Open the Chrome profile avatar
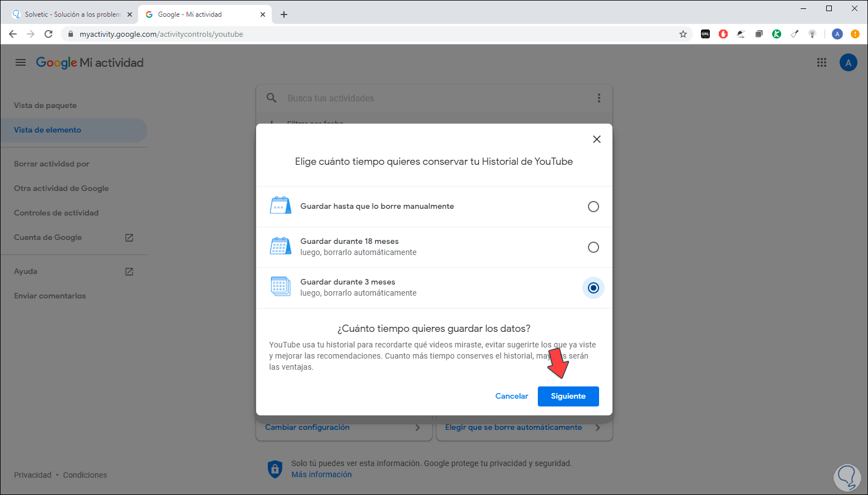Image resolution: width=868 pixels, height=495 pixels. 837,34
